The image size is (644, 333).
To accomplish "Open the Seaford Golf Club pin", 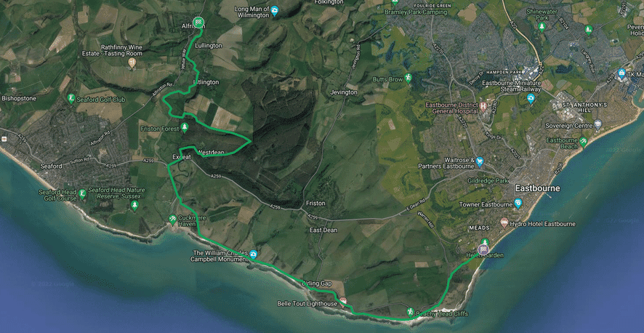I will [71, 98].
